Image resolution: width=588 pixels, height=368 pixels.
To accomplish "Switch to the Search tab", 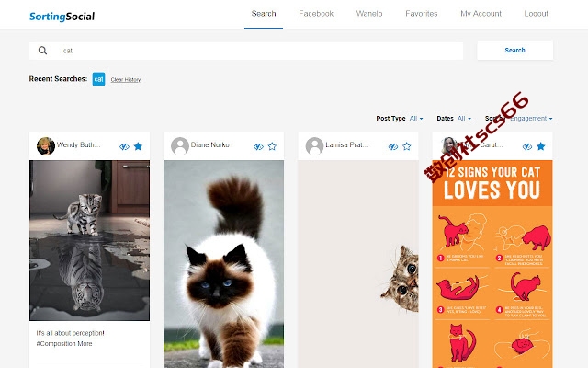I will pyautogui.click(x=264, y=14).
